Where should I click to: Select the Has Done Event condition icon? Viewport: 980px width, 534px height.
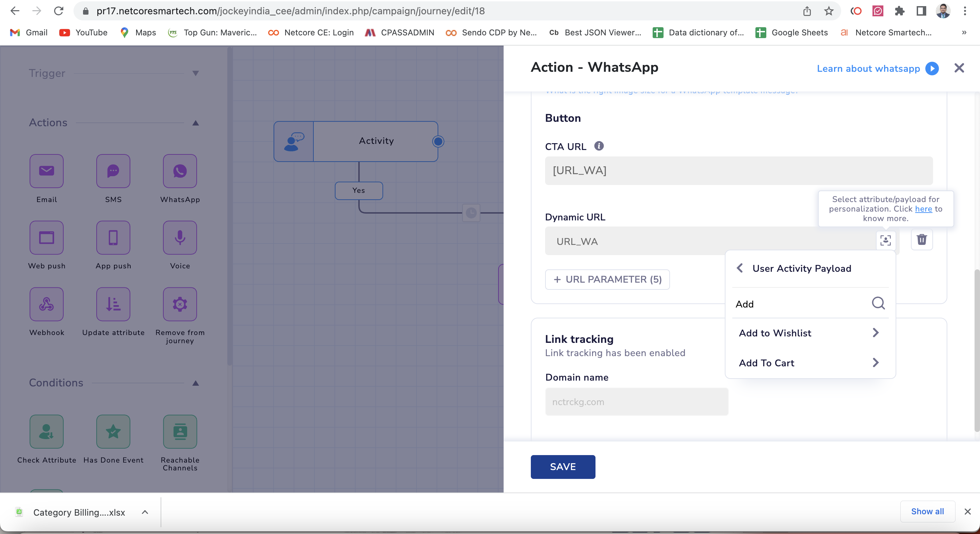click(x=113, y=431)
